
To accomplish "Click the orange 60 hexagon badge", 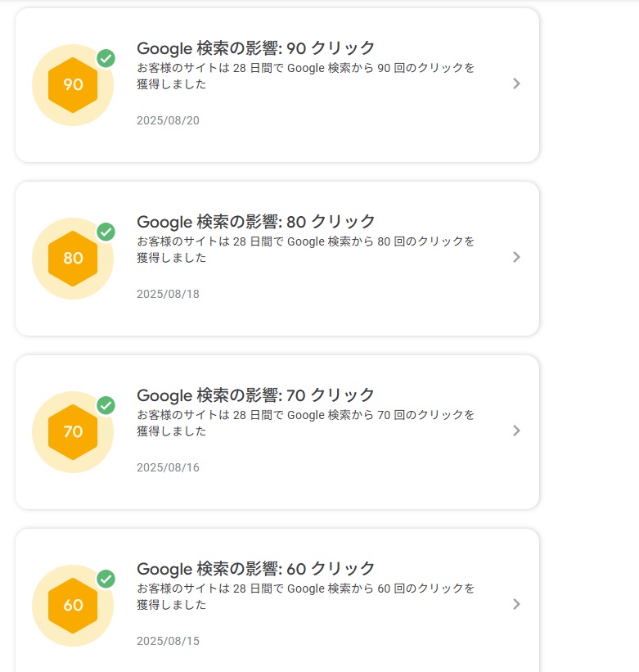I will coord(73,606).
